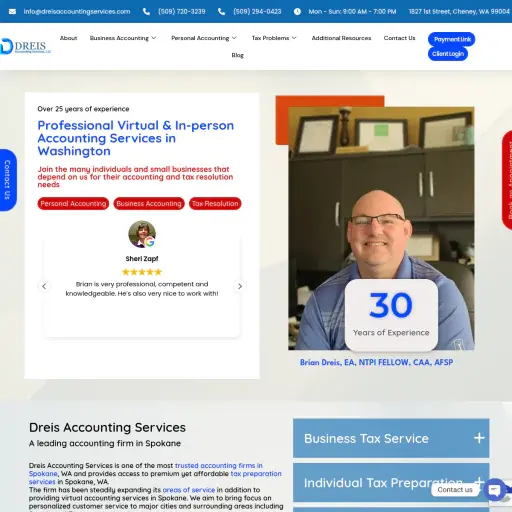The image size is (512, 512).
Task: Open Additional Resources menu item
Action: pyautogui.click(x=341, y=38)
